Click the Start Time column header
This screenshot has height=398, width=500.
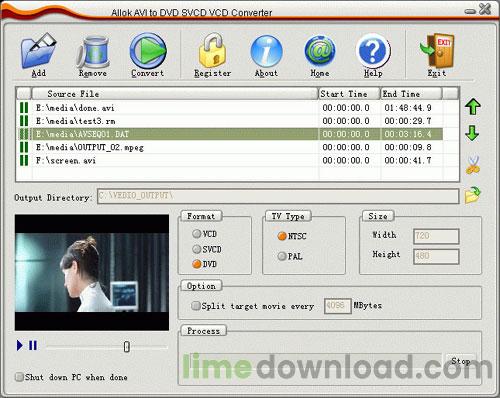click(349, 94)
